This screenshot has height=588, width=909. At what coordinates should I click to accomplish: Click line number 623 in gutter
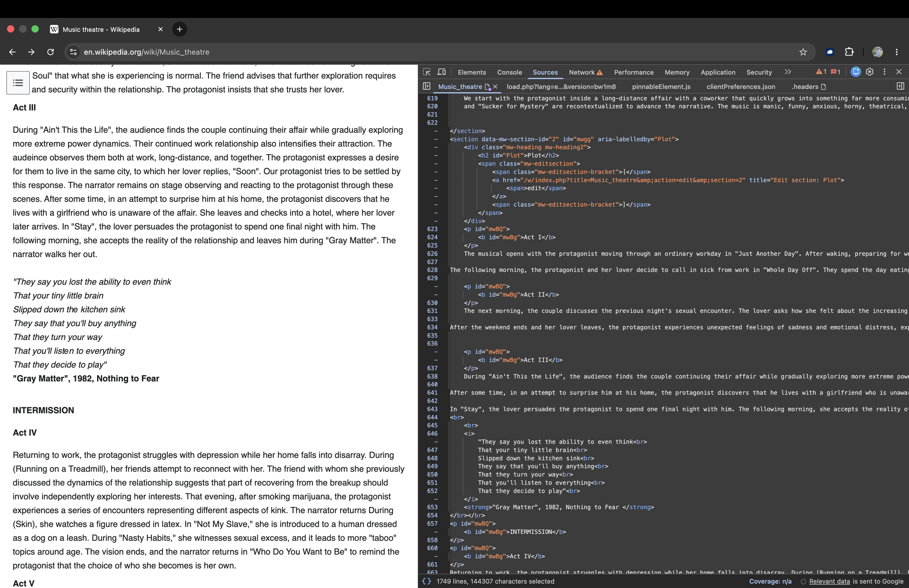coord(432,229)
